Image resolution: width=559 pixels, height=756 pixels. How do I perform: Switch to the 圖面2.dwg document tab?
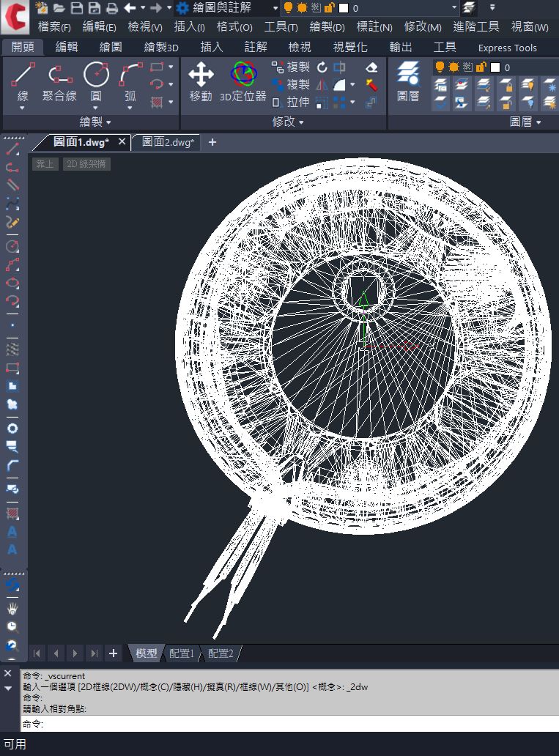(x=167, y=142)
